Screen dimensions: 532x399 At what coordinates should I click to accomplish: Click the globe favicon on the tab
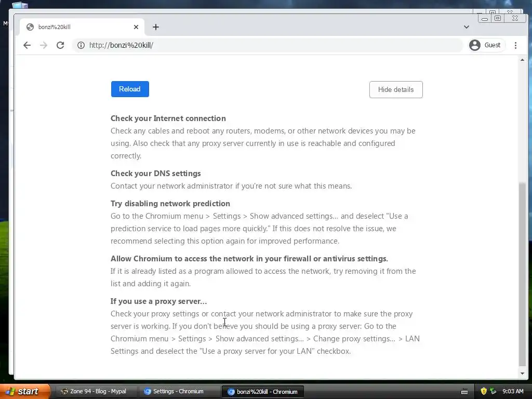pyautogui.click(x=30, y=27)
